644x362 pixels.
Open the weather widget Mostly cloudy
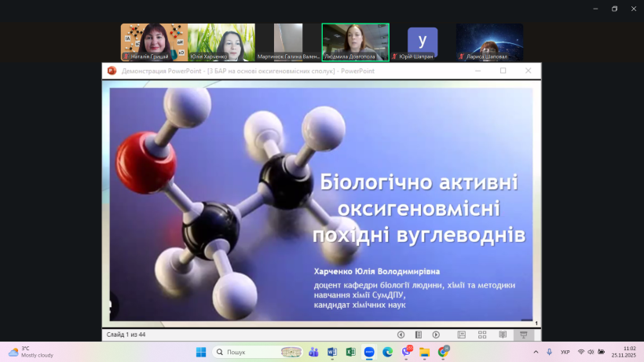(x=30, y=352)
